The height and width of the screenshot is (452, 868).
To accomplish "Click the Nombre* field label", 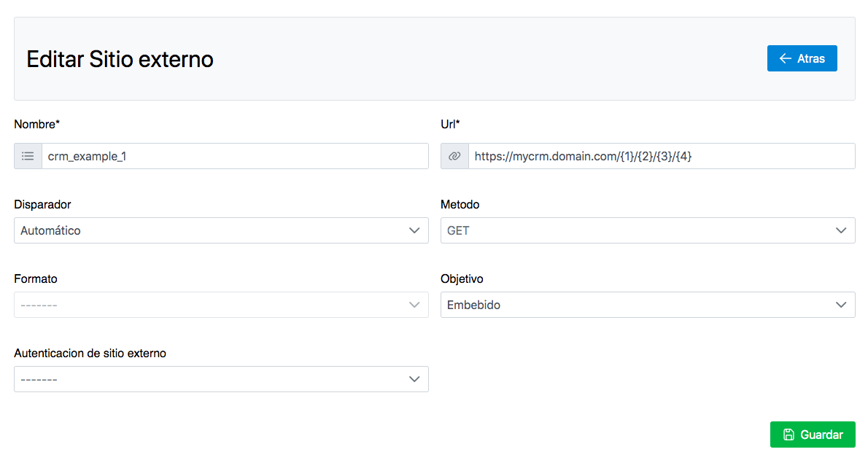I will click(36, 125).
